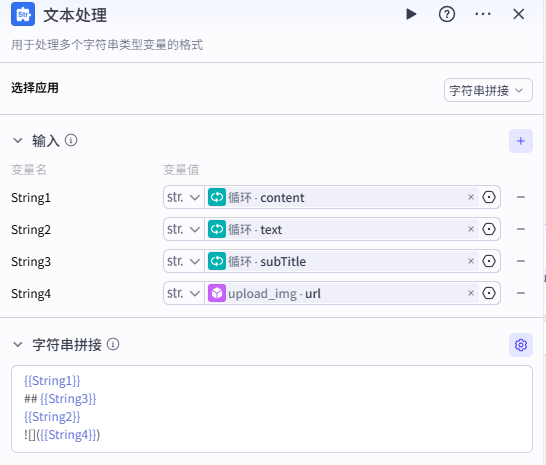Click the info icon beside 输入
The height and width of the screenshot is (465, 546).
pos(71,140)
